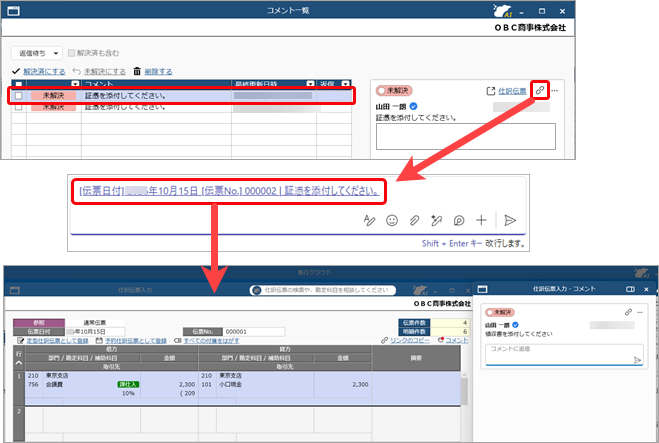
Task: Click the 伝票No. field showing 000001
Action: click(x=254, y=332)
